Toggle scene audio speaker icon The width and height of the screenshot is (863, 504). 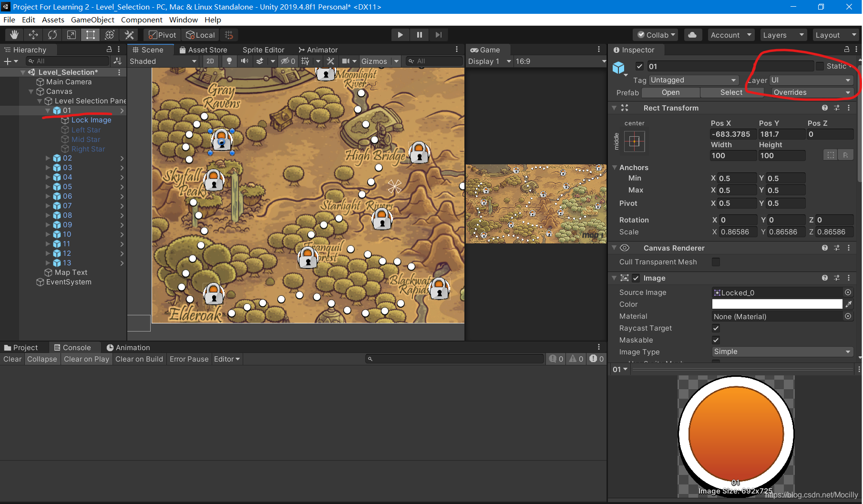245,61
